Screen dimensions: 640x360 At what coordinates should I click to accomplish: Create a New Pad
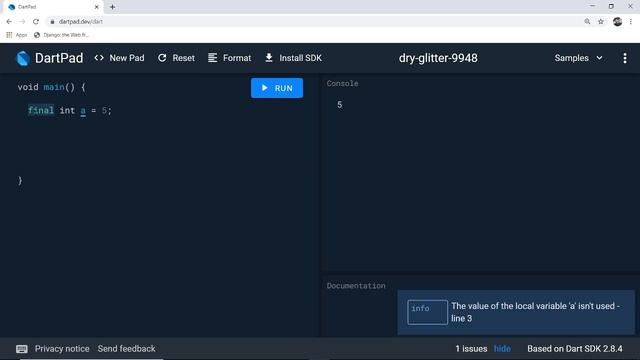pyautogui.click(x=119, y=58)
